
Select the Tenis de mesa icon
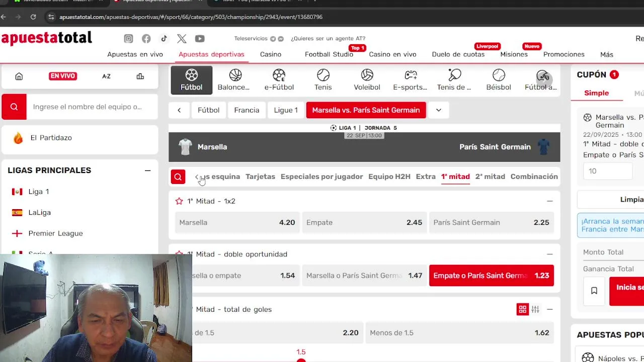(x=454, y=80)
